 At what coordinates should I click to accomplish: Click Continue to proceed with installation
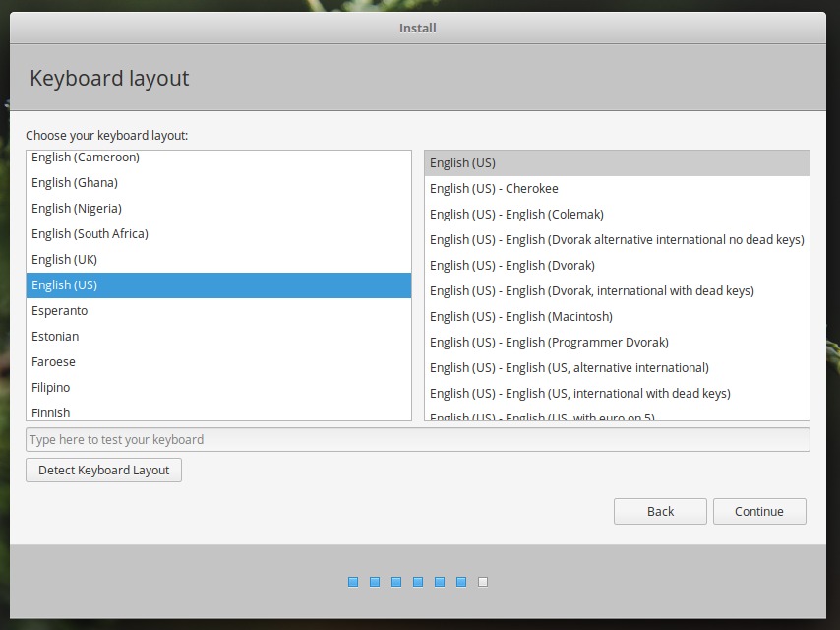point(759,511)
